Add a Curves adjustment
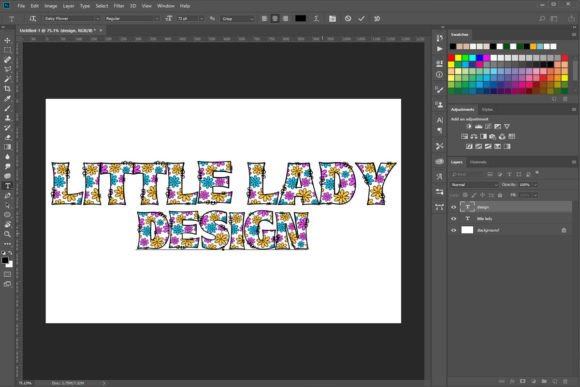The width and height of the screenshot is (580, 387). tap(488, 127)
